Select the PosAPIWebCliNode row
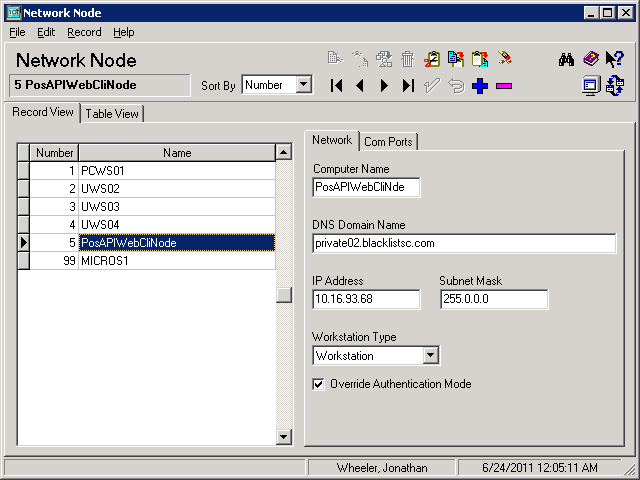 point(153,242)
